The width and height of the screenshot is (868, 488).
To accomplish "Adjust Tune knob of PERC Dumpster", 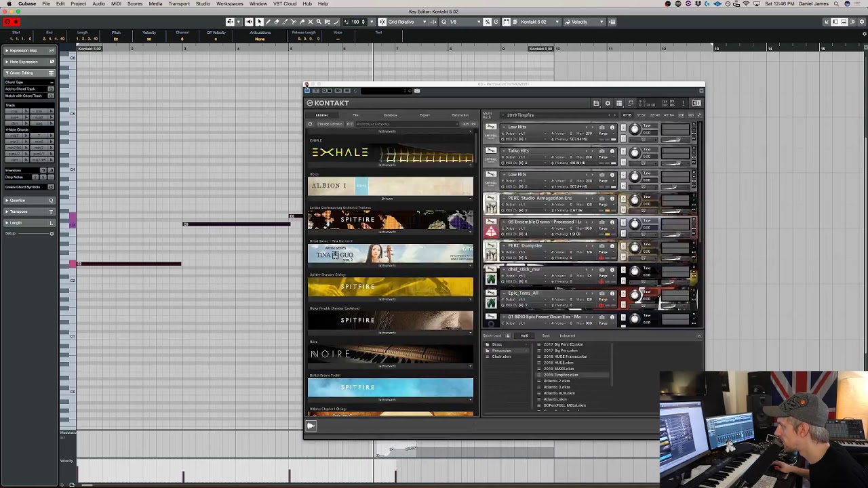I will coord(635,247).
